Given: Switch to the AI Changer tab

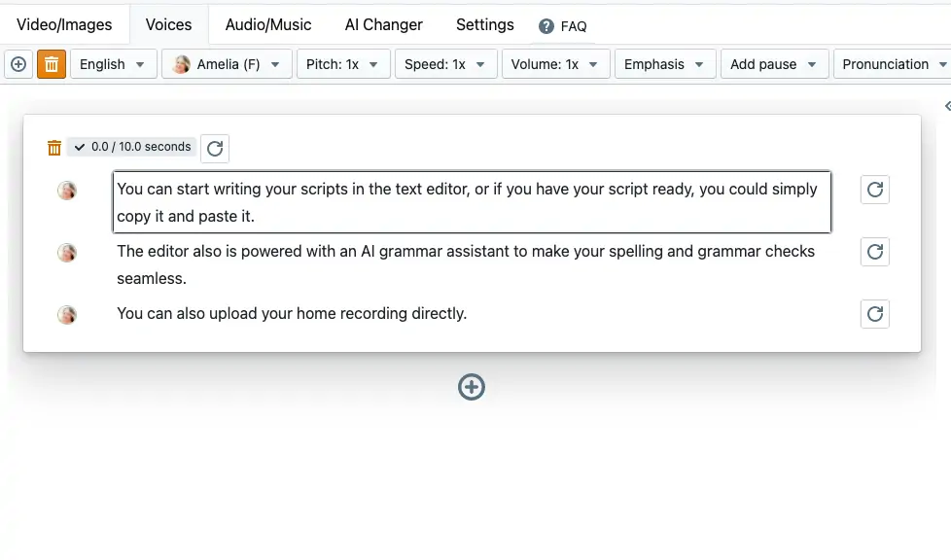Looking at the screenshot, I should point(383,24).
